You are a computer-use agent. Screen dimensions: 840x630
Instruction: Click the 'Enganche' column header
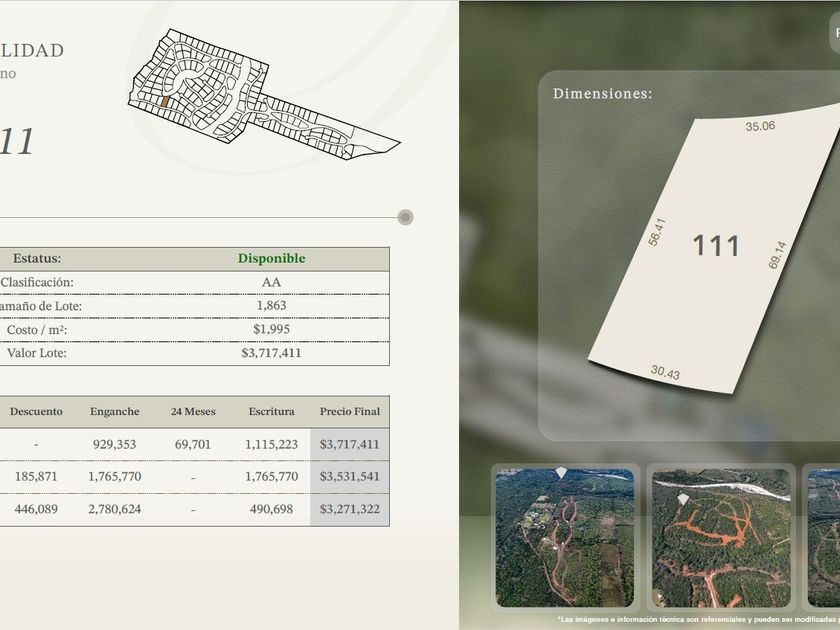[115, 412]
